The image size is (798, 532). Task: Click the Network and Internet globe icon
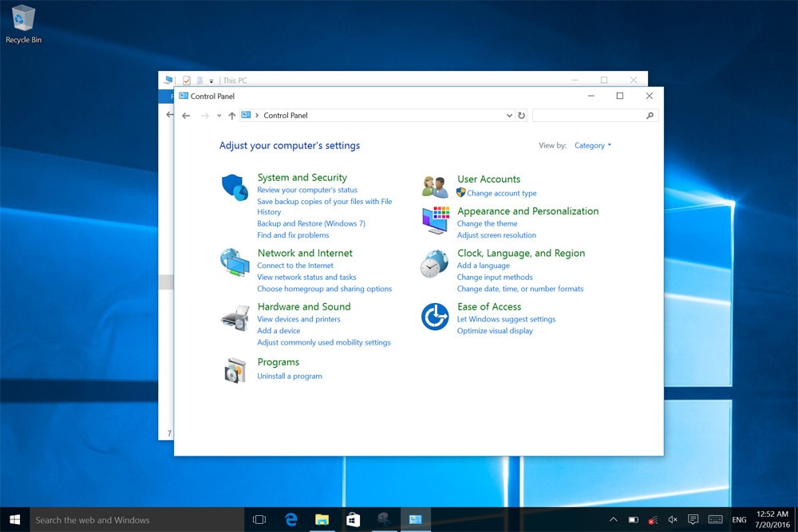pyautogui.click(x=235, y=262)
